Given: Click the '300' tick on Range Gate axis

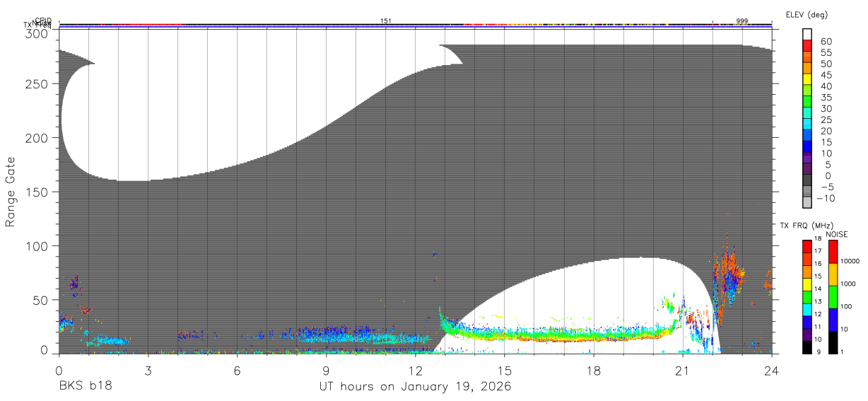Looking at the screenshot, I should click(x=37, y=33).
